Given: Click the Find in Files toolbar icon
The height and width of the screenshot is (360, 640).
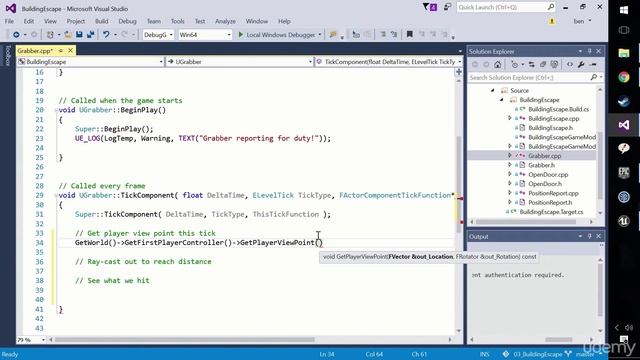Looking at the screenshot, I should (x=333, y=35).
